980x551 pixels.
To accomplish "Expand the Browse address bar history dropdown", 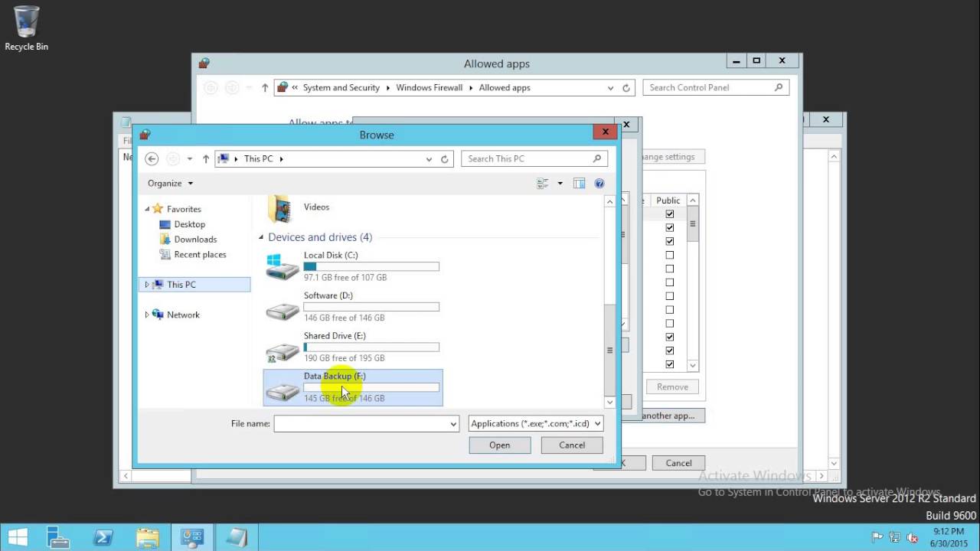I will click(429, 159).
